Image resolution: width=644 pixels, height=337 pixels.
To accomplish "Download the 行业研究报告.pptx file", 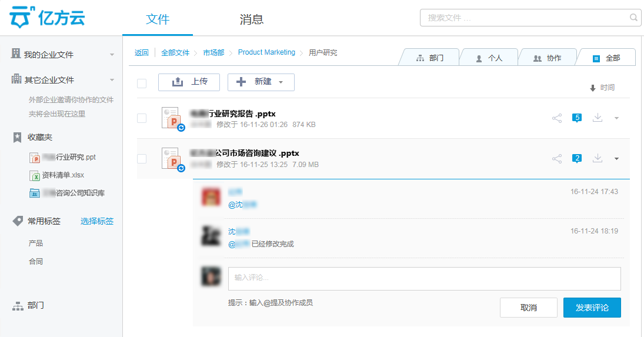I will [598, 118].
